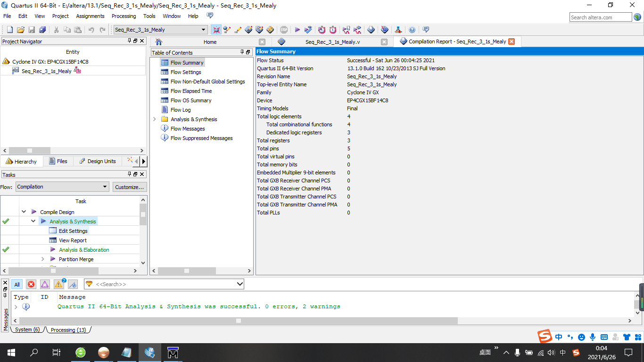Screen dimensions: 644x362
Task: Click the Cut scissors icon
Action: point(56,30)
